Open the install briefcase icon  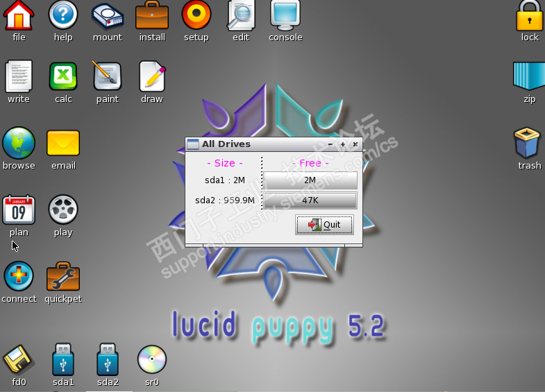click(x=152, y=15)
